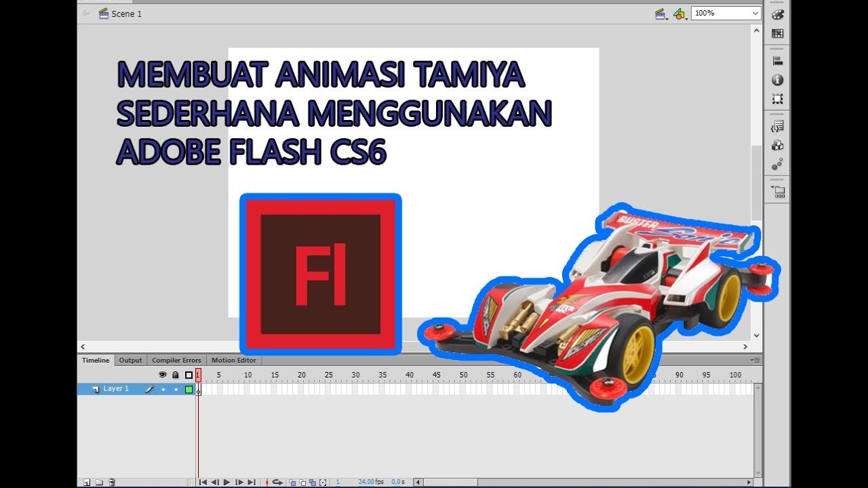Toggle show or hide all layers eye
This screenshot has width=868, height=488.
click(x=163, y=375)
